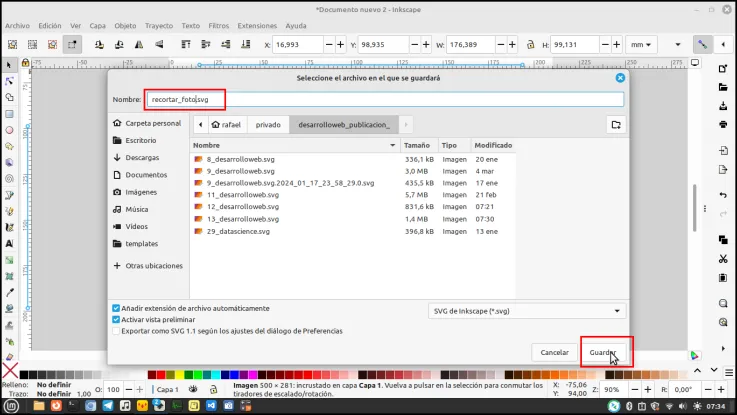Viewport: 737px width, 415px height.
Task: Open Otras ubicaciones in sidebar
Action: 148,266
